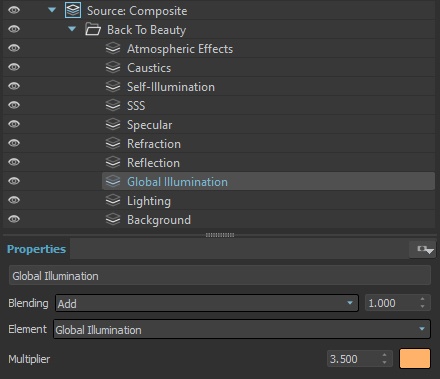The width and height of the screenshot is (440, 379).
Task: Hide the SSS layer
Action: tap(14, 105)
